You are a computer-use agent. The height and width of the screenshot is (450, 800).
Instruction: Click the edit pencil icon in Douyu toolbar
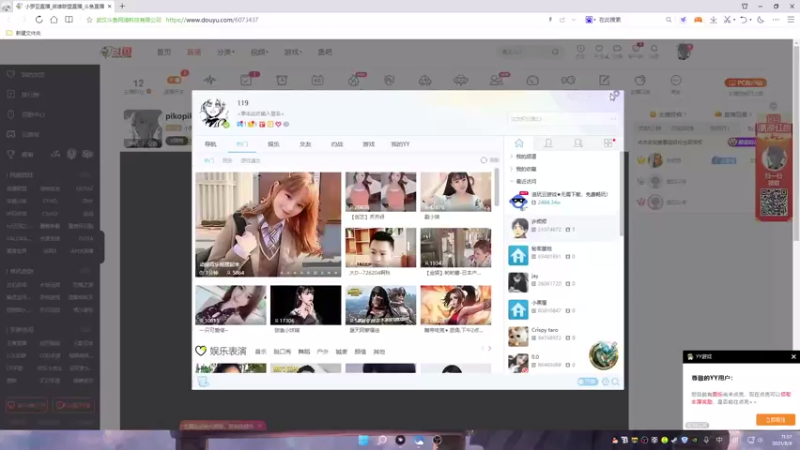pyautogui.click(x=604, y=80)
